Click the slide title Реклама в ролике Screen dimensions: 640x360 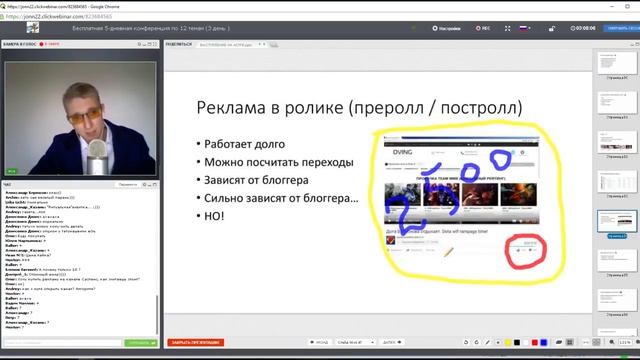coord(359,108)
